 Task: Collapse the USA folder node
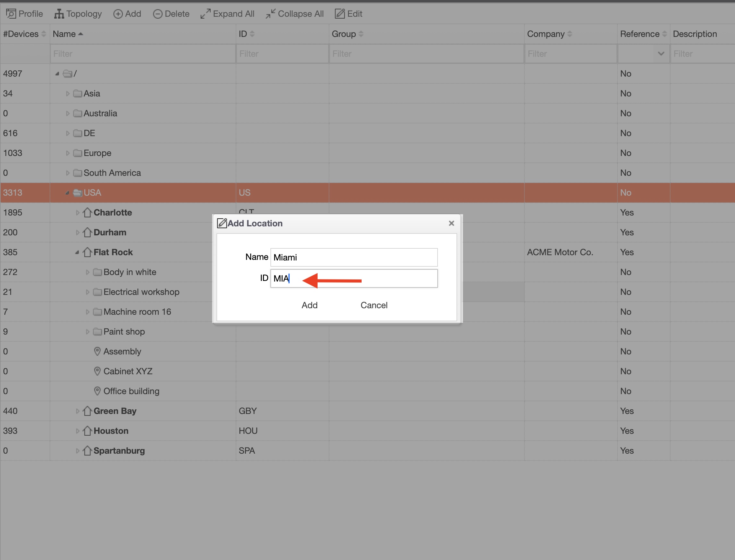pos(67,193)
